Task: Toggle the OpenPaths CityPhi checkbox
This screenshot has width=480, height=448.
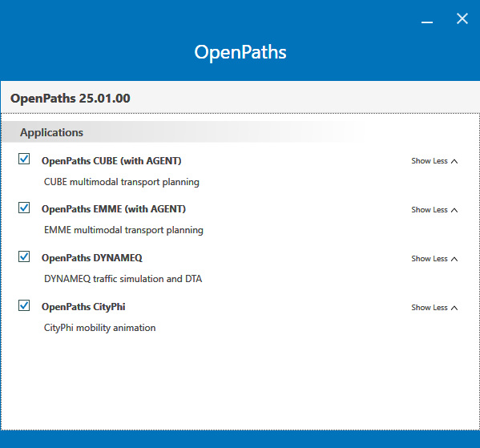Action: coord(24,305)
